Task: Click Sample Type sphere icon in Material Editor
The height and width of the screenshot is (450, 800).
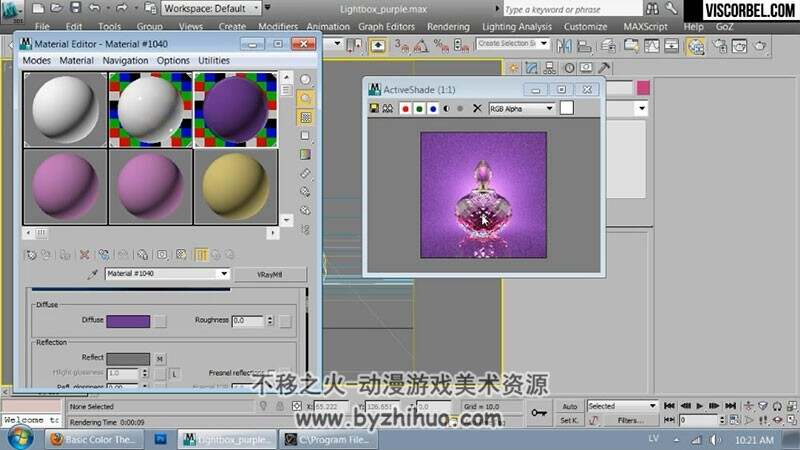Action: coord(305,80)
